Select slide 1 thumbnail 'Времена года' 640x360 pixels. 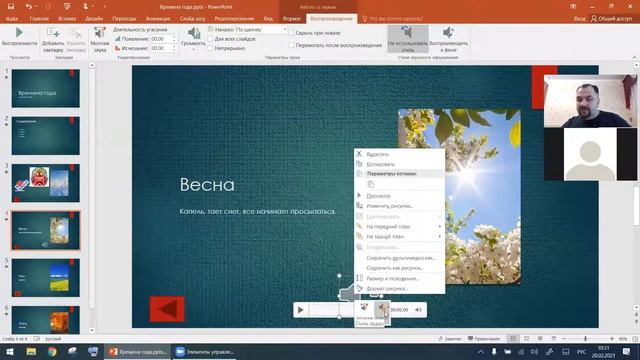coord(46,88)
